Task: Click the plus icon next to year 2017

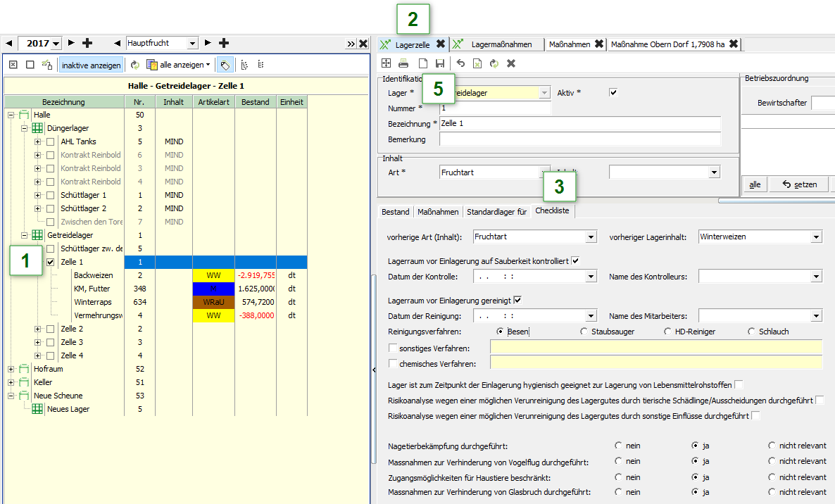Action: pyautogui.click(x=87, y=44)
